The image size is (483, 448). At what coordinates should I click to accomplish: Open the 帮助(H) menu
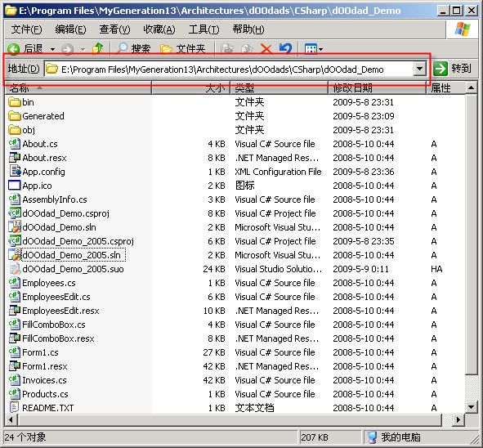click(x=248, y=29)
